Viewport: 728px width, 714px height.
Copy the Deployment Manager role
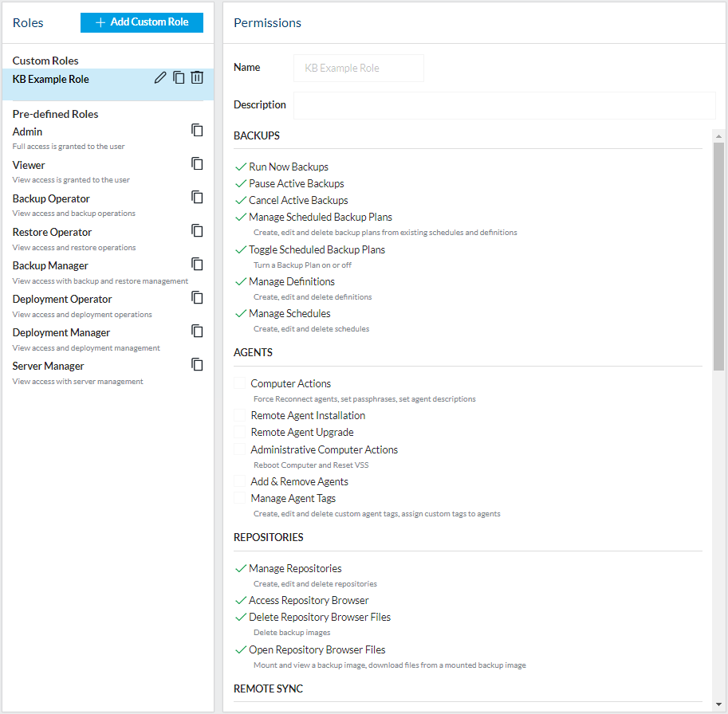pyautogui.click(x=197, y=331)
